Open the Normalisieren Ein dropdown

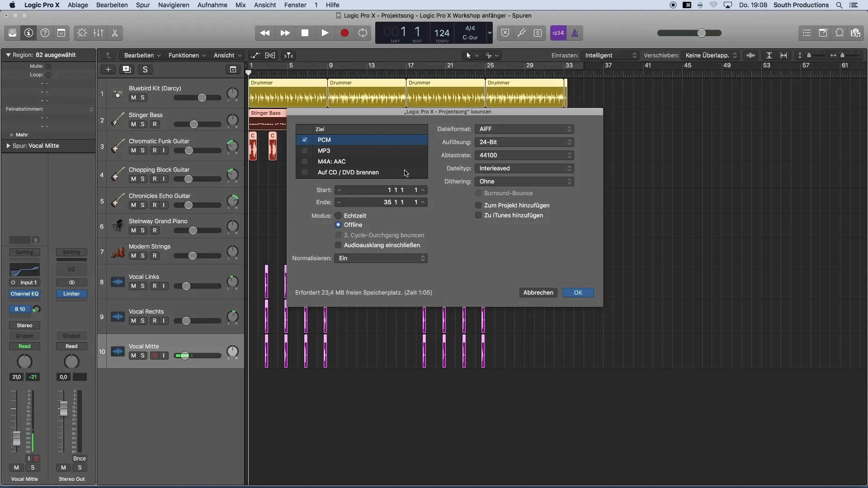[381, 258]
